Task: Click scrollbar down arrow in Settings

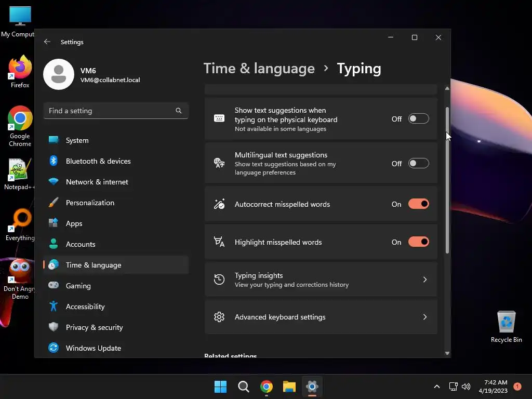Action: point(447,353)
